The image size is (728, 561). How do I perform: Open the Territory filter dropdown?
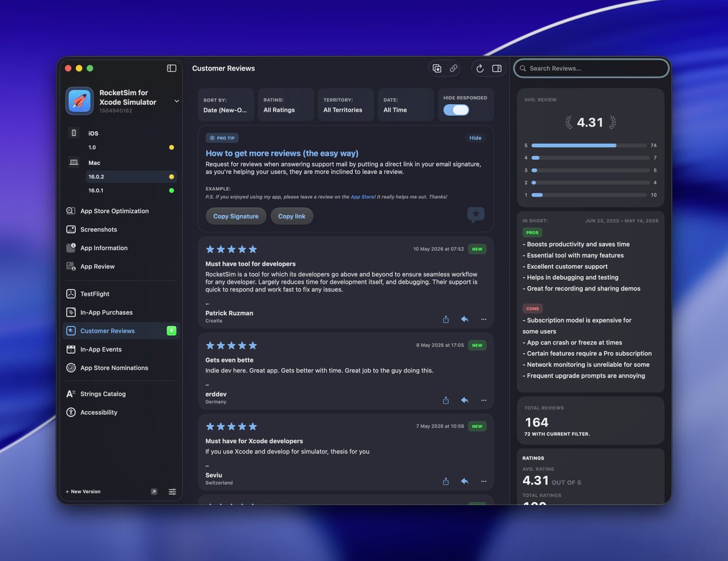[x=346, y=104]
